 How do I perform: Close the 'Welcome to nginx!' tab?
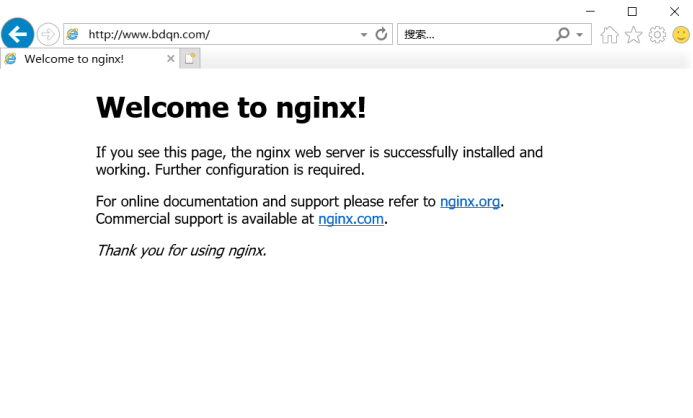coord(171,59)
